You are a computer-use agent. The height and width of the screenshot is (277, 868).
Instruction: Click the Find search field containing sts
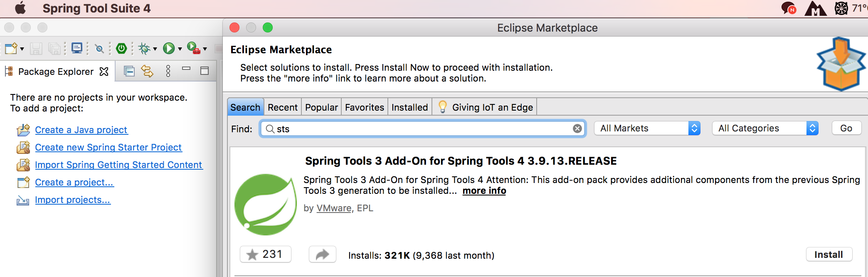point(423,129)
